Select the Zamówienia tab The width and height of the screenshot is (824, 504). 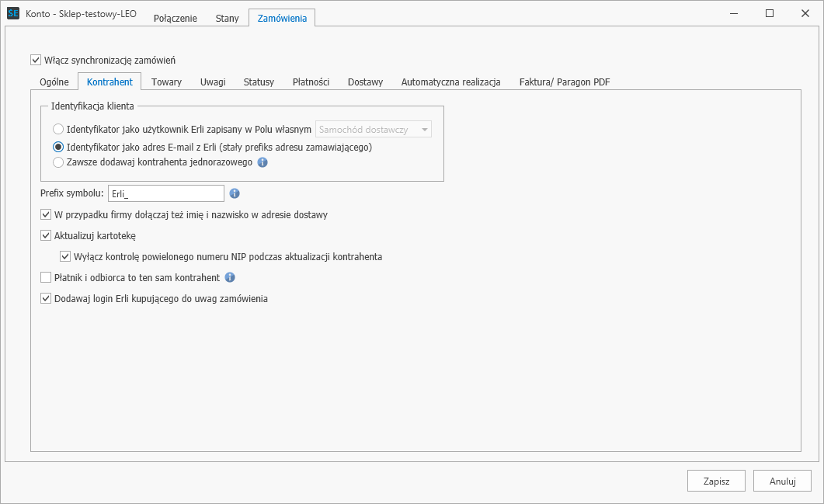282,18
